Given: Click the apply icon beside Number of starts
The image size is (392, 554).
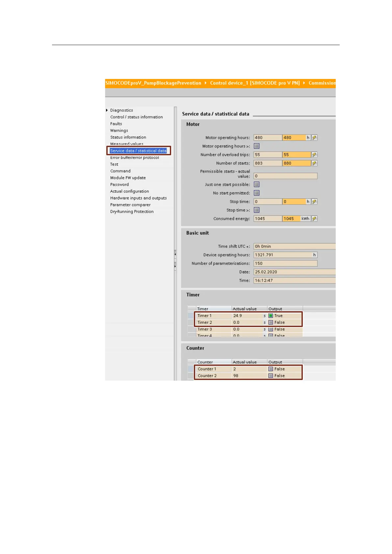Looking at the screenshot, I should (x=314, y=163).
